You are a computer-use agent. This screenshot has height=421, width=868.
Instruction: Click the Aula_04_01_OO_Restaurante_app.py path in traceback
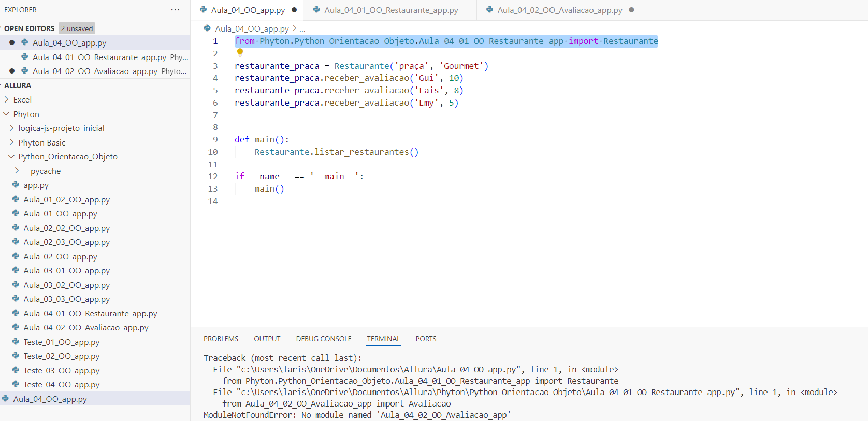click(488, 392)
